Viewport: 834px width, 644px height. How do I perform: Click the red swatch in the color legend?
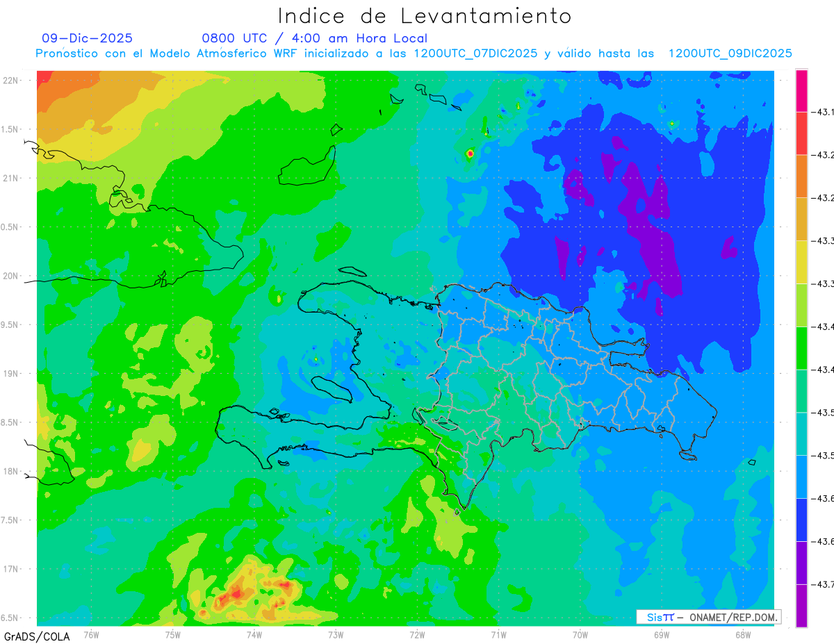tap(801, 133)
